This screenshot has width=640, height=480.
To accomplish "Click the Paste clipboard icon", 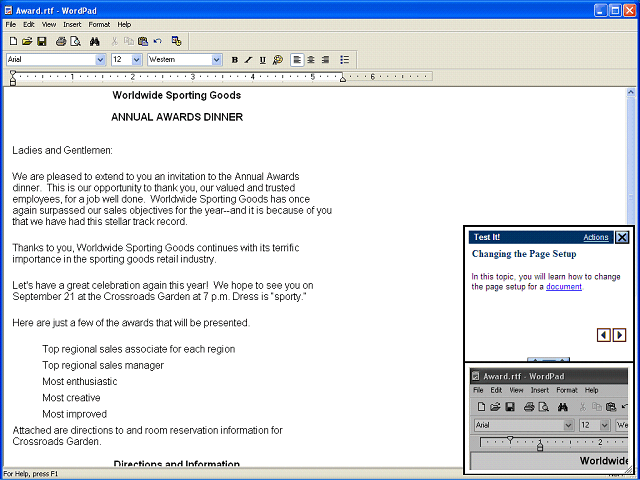I will point(142,41).
